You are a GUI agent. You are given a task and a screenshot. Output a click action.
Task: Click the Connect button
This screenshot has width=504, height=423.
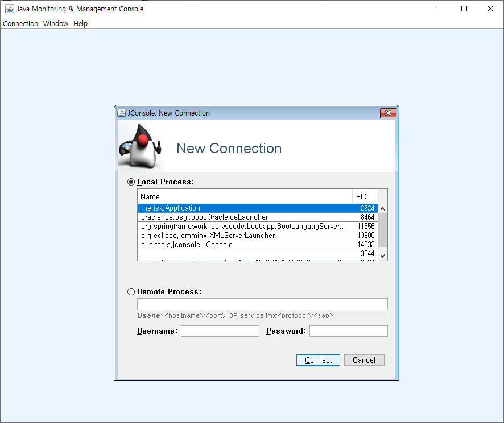[x=318, y=360]
